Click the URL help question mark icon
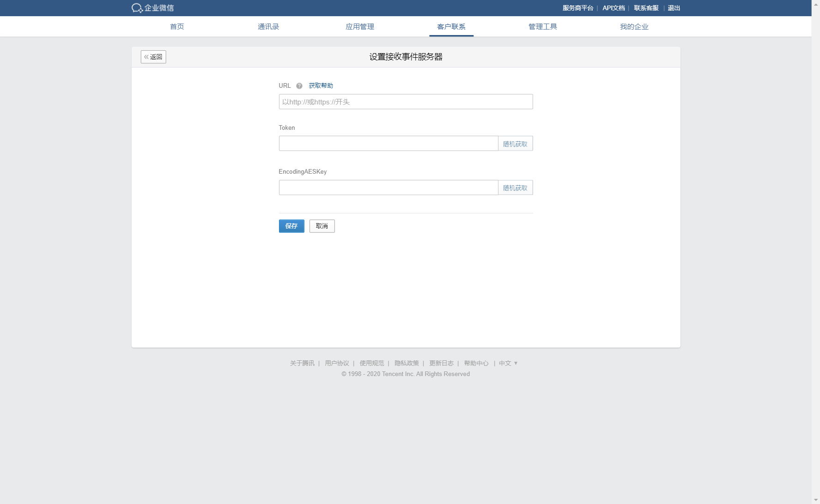This screenshot has height=504, width=820. click(299, 86)
